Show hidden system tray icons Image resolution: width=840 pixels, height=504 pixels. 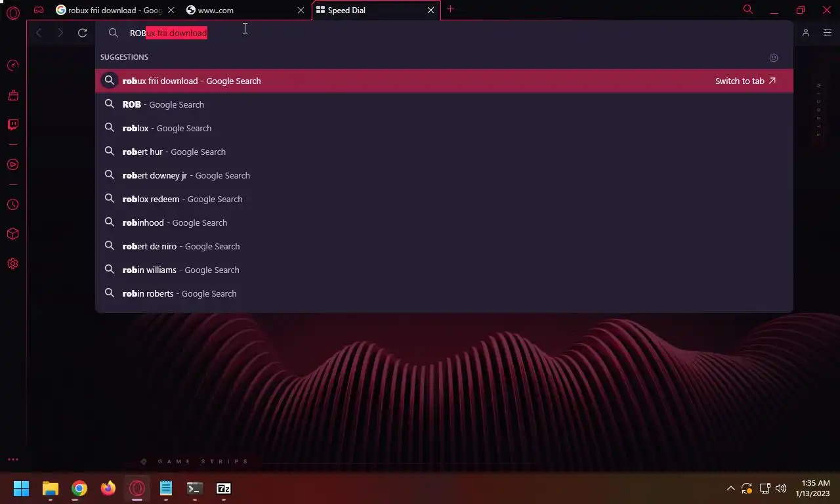point(730,488)
